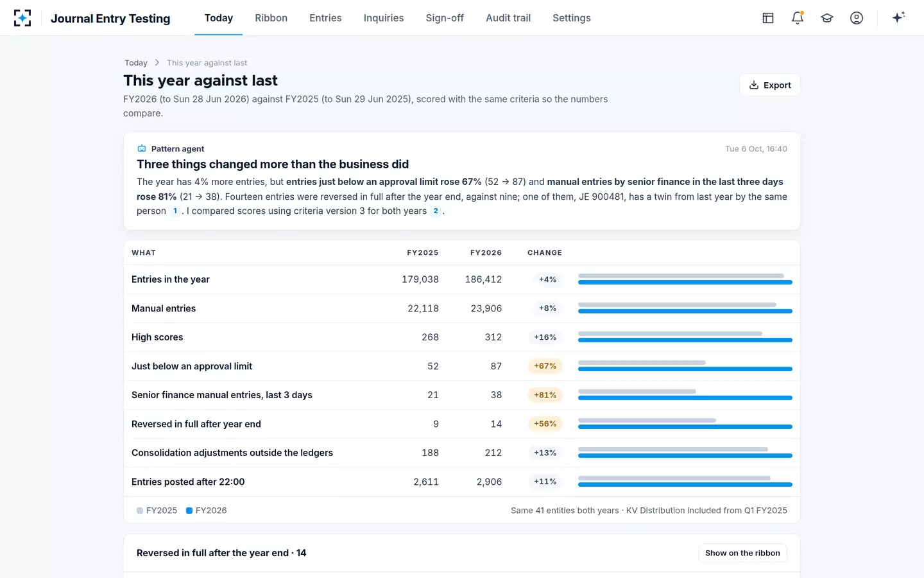Click the grey FY2025 legend swatch
The image size is (924, 578).
click(x=140, y=511)
